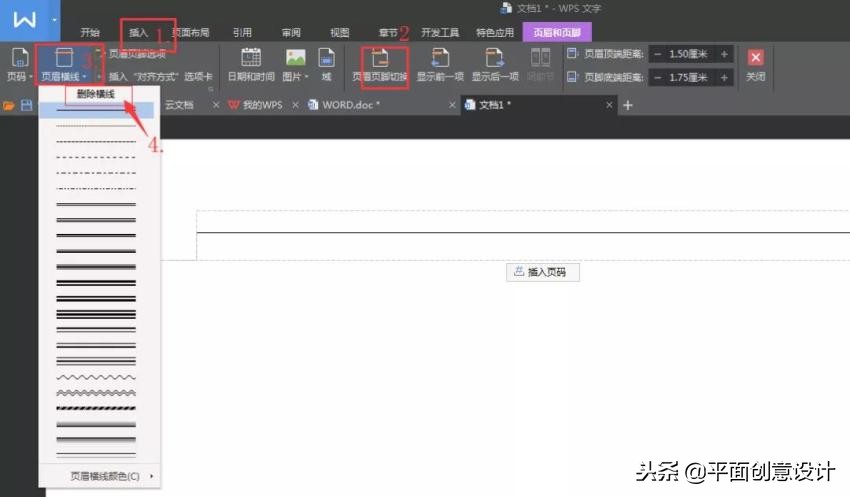The height and width of the screenshot is (497, 850).
Task: Insert 日期和时间 date and time
Action: tap(251, 64)
